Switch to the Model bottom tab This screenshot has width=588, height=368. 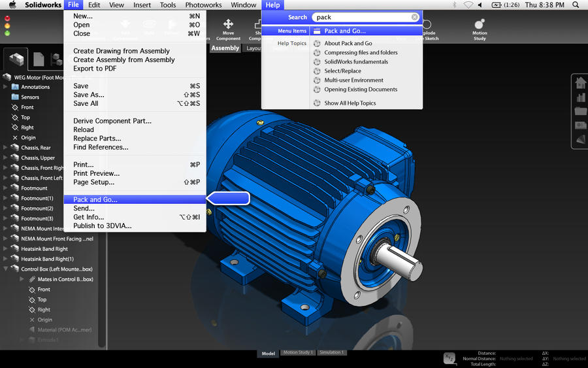click(268, 354)
